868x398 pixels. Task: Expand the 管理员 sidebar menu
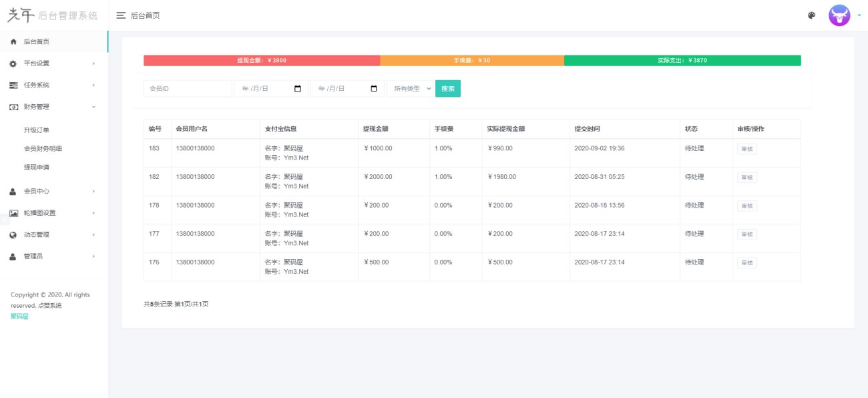tap(53, 256)
